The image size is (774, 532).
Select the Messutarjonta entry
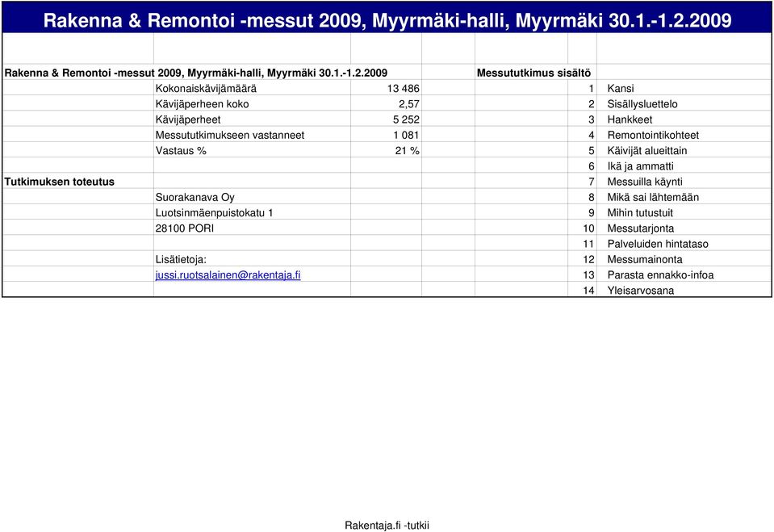point(641,228)
